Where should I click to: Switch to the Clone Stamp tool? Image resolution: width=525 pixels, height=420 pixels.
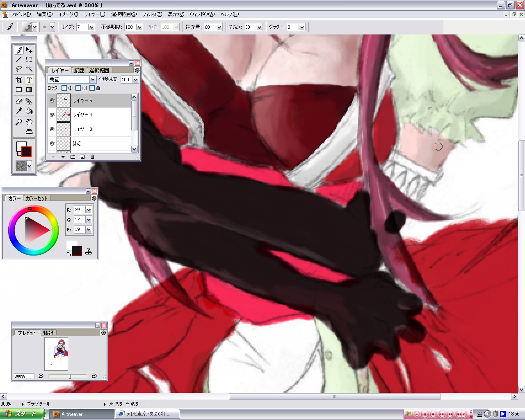[x=29, y=101]
